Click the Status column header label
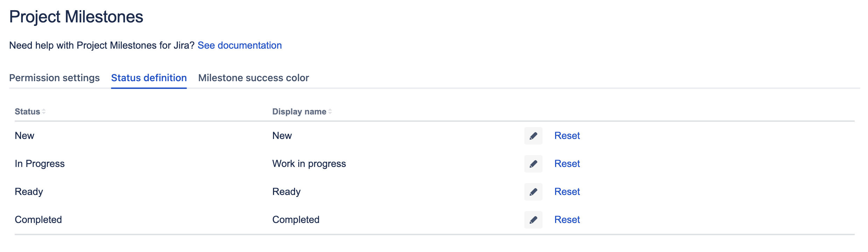The height and width of the screenshot is (252, 868). click(x=27, y=111)
